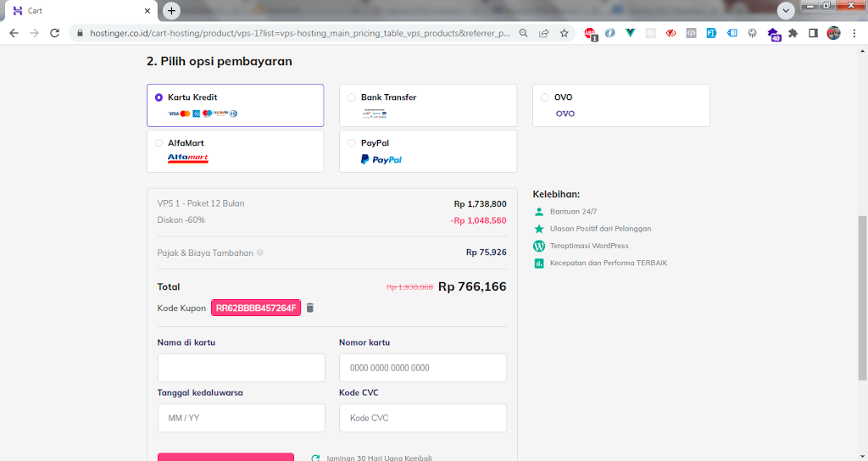Focus the Kode CVC field

pos(423,418)
